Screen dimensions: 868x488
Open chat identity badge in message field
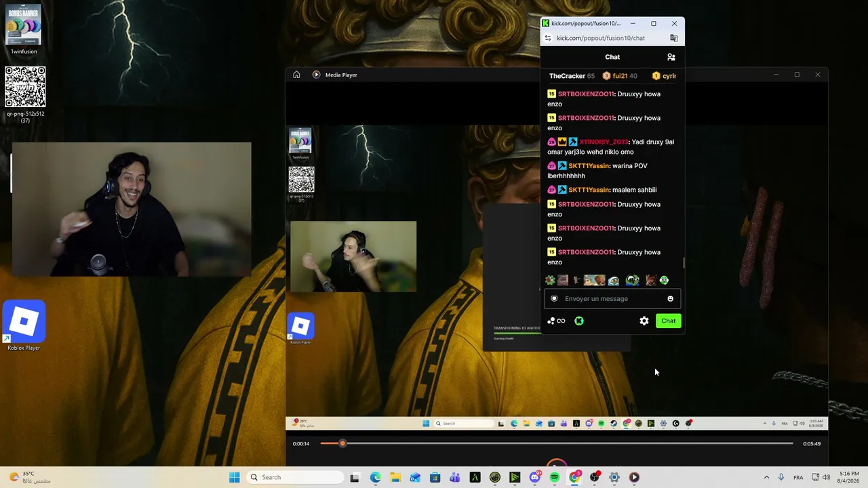554,299
